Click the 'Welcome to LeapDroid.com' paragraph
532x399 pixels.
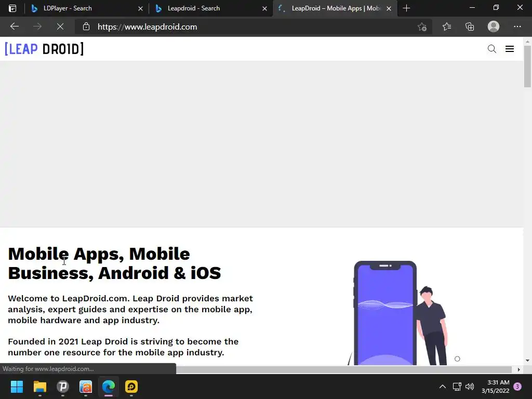click(130, 309)
